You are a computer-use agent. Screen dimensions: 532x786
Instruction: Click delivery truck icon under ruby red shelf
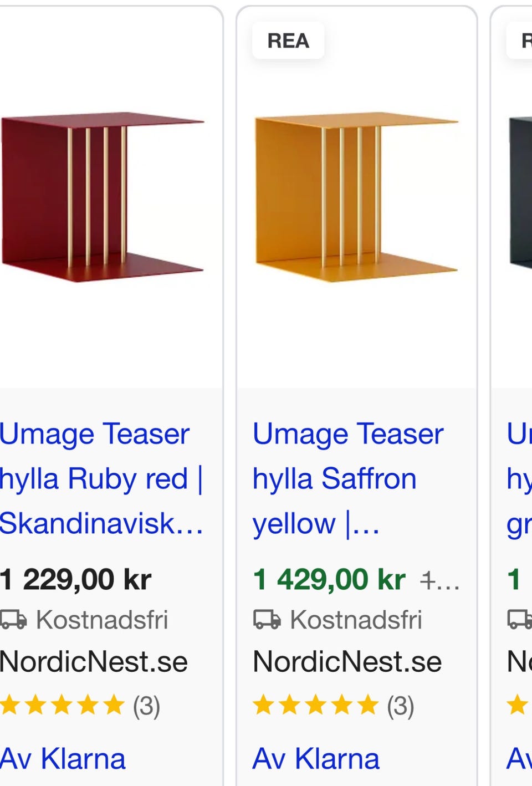pos(13,620)
